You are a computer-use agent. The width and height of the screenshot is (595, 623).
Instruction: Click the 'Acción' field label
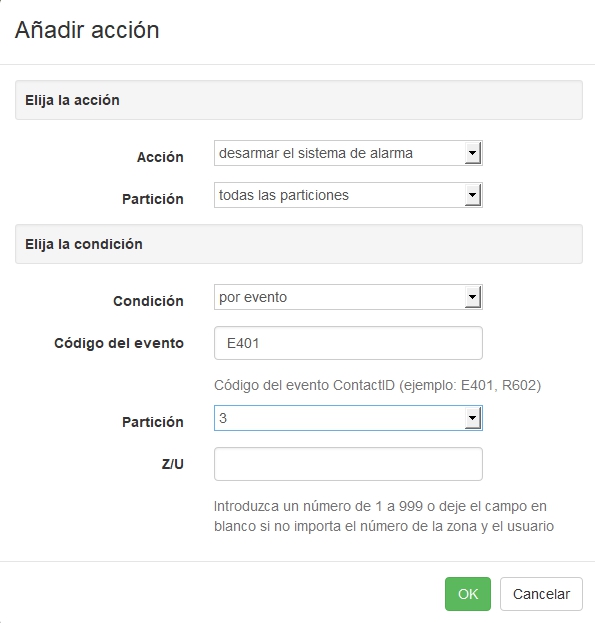click(160, 157)
